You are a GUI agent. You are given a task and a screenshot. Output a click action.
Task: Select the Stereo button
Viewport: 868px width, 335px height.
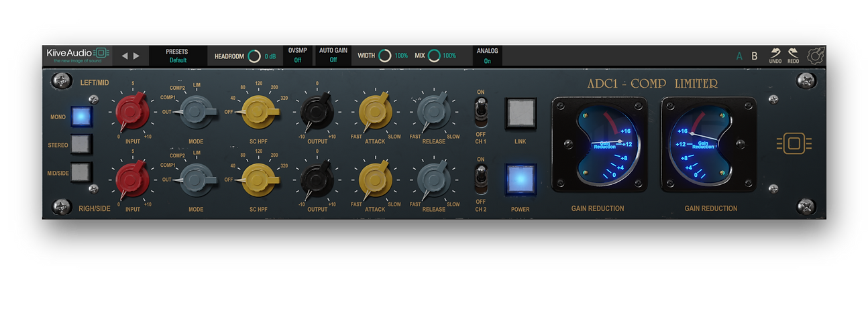[x=80, y=144]
